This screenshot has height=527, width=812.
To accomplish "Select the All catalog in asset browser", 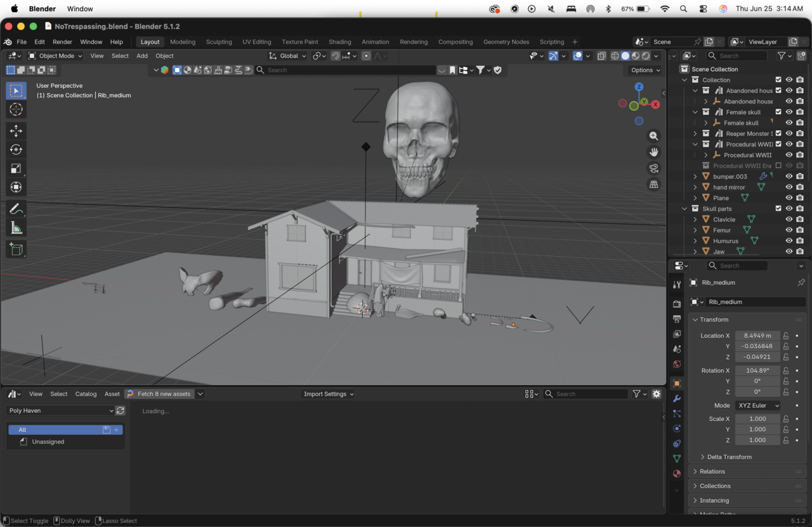I will 65,430.
